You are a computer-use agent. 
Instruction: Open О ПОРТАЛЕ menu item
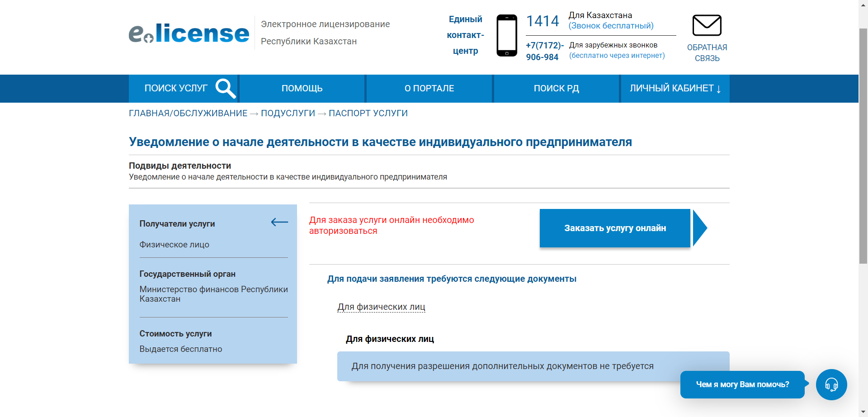pyautogui.click(x=429, y=89)
